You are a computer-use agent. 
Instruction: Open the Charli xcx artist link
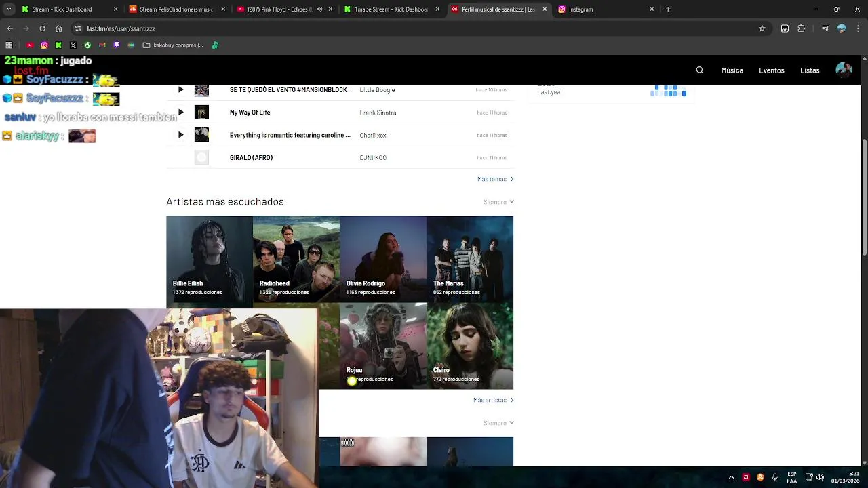click(x=373, y=135)
